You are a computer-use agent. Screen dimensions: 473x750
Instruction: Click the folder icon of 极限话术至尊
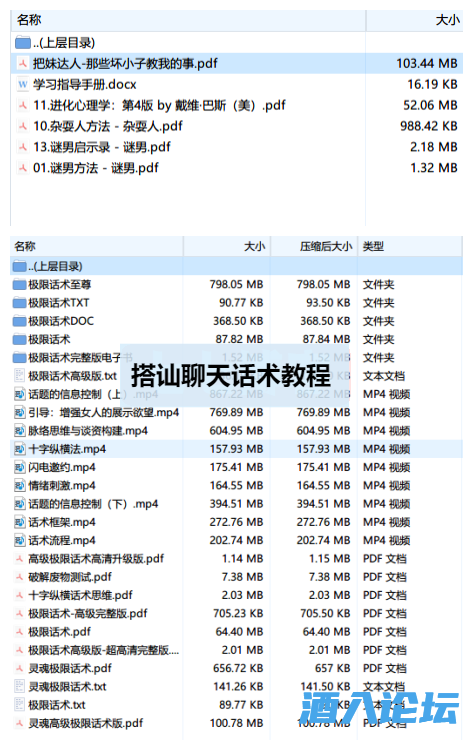click(19, 285)
